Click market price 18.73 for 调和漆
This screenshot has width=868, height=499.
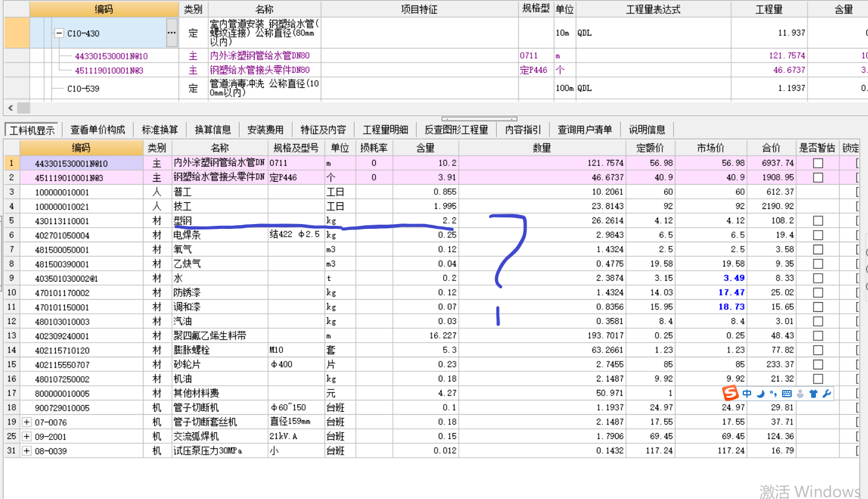tap(711, 307)
